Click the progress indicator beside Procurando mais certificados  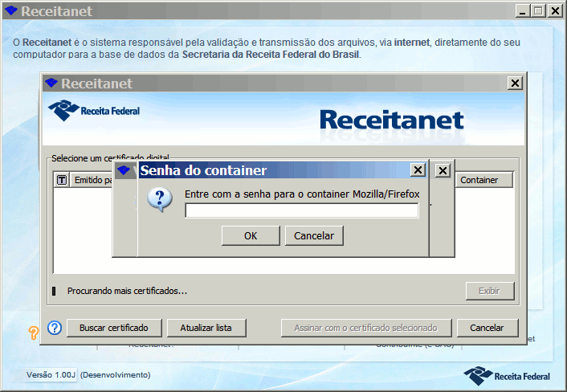point(54,291)
